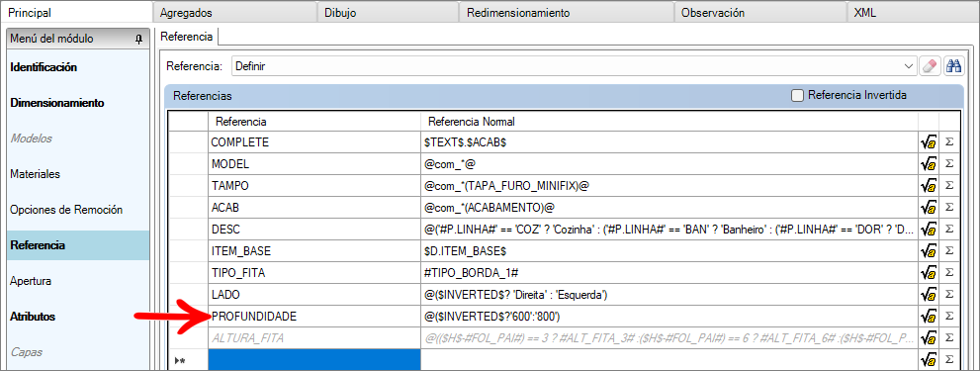The height and width of the screenshot is (371, 980).
Task: Click the eraser icon beside Referencia dropdown
Action: (930, 65)
